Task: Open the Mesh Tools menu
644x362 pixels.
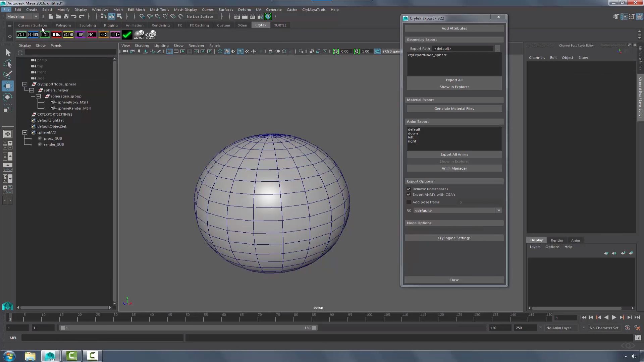Action: click(159, 10)
